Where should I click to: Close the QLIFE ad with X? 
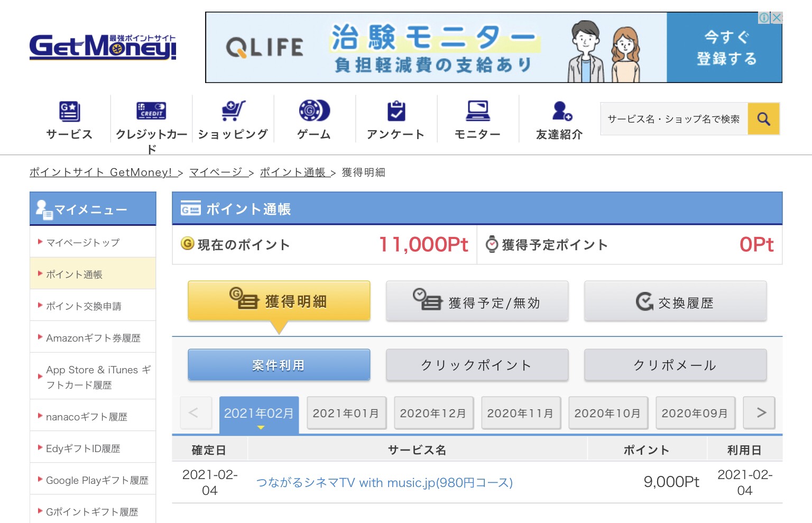coord(776,17)
